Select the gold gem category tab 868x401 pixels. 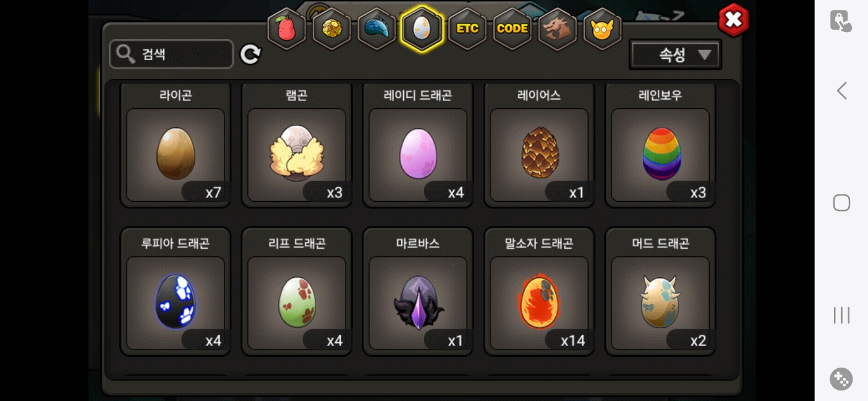(332, 28)
